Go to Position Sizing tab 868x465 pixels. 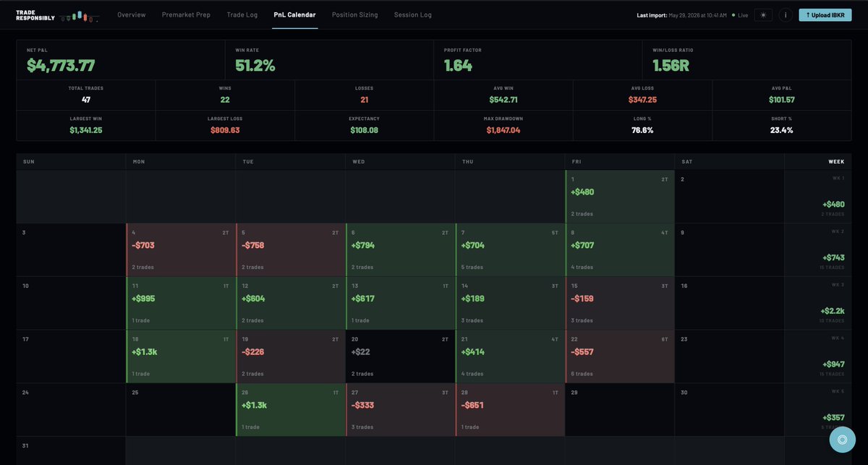coord(355,14)
